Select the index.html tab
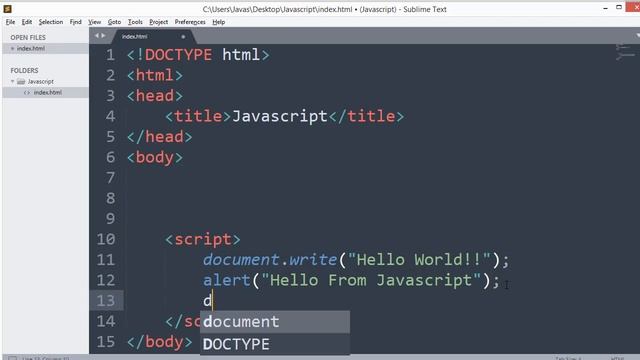The height and width of the screenshot is (360, 640). point(153,36)
